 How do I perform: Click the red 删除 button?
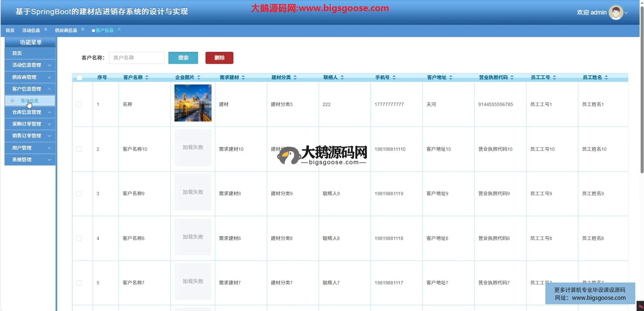(x=219, y=58)
